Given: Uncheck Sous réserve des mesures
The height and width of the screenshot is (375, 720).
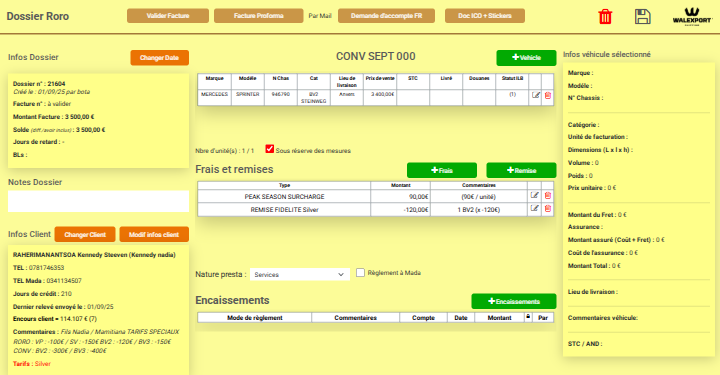Looking at the screenshot, I should pos(270,149).
